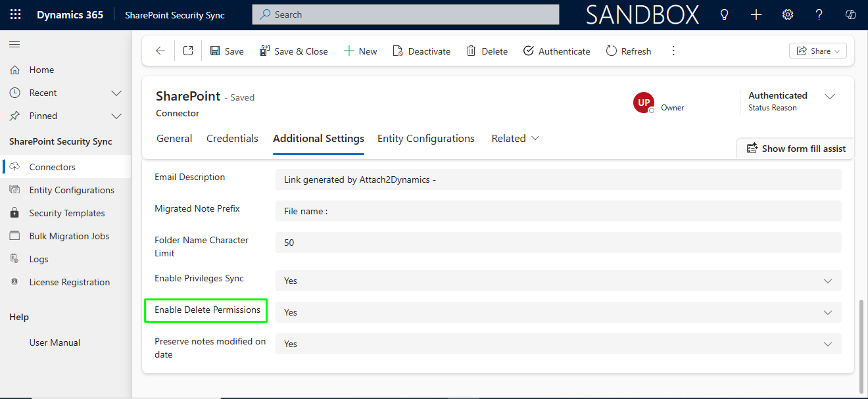This screenshot has width=868, height=399.
Task: Click the lightbulb assistant icon in header
Action: pos(725,14)
